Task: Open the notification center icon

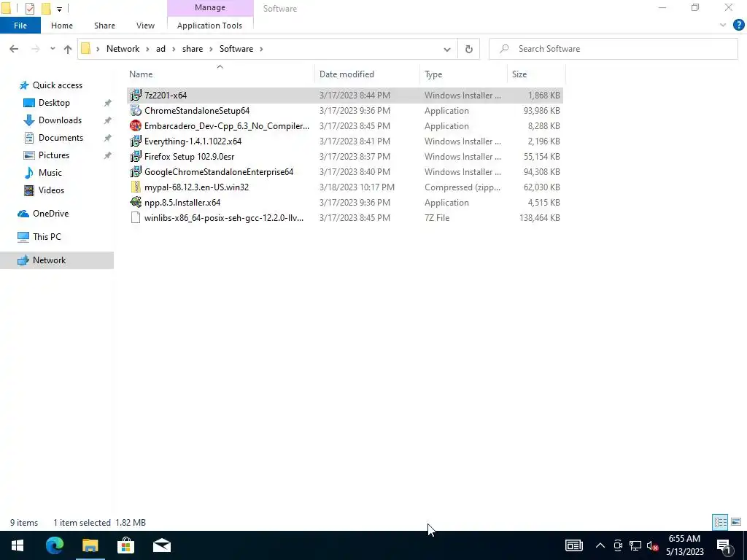Action: coord(724,545)
